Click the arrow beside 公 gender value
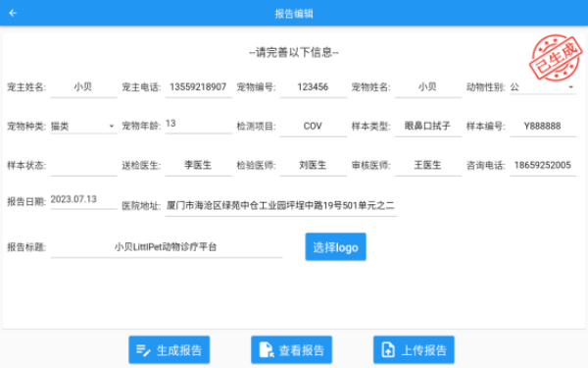 pyautogui.click(x=570, y=87)
